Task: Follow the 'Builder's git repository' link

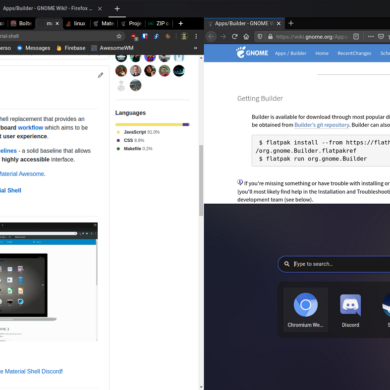Action: pos(322,125)
